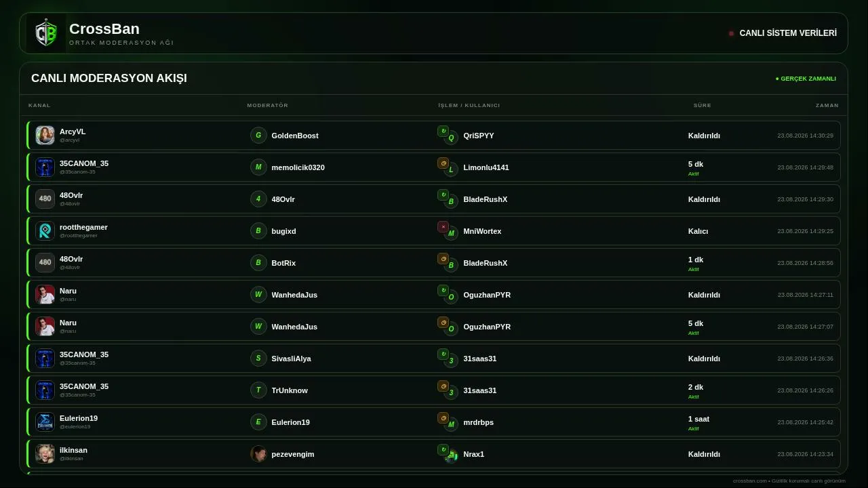Select the Eulerion19 channel avatar icon
The width and height of the screenshot is (868, 488).
[x=45, y=422]
